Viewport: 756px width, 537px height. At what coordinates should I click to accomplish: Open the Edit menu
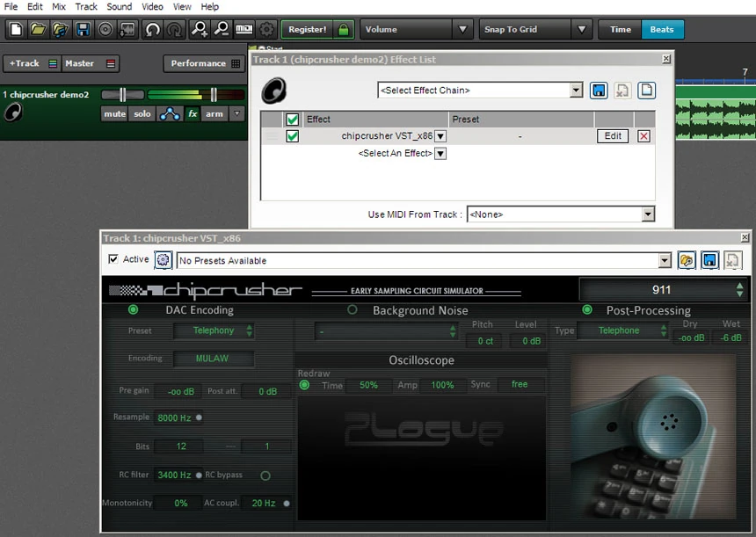tap(34, 7)
